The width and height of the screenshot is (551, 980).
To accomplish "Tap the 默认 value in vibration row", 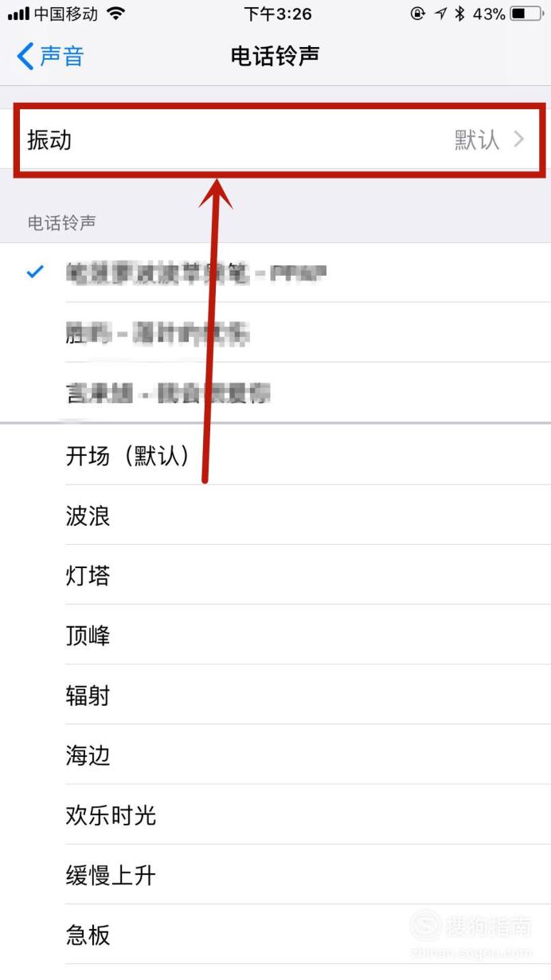I will tap(477, 140).
